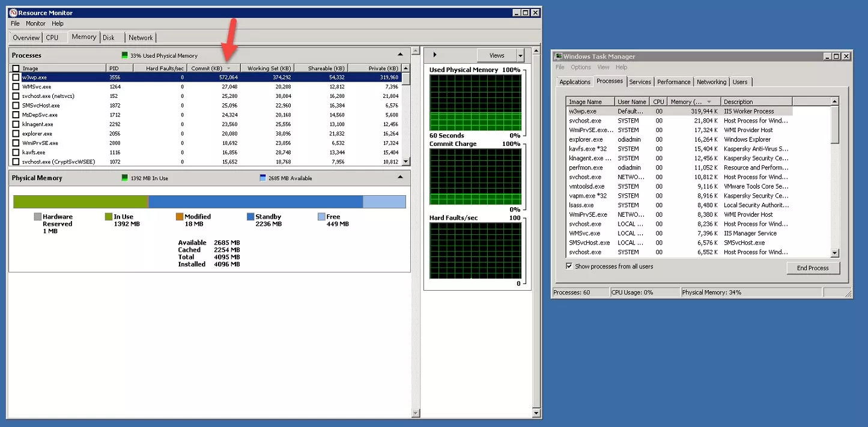The width and height of the screenshot is (868, 427).
Task: Toggle the select-all Image header checkbox
Action: pyautogui.click(x=16, y=68)
